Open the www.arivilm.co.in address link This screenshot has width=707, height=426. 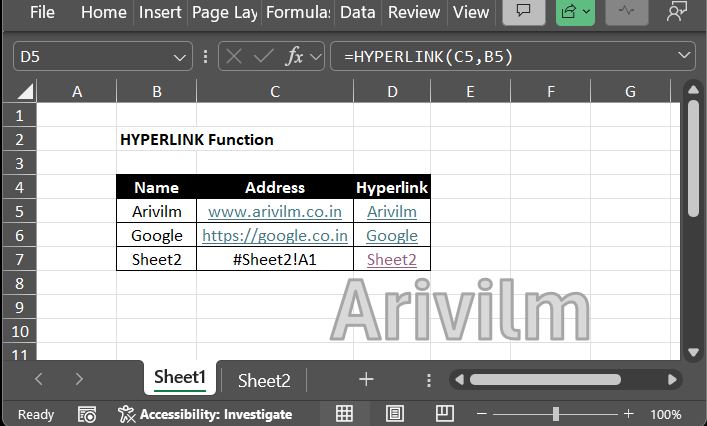tap(275, 212)
